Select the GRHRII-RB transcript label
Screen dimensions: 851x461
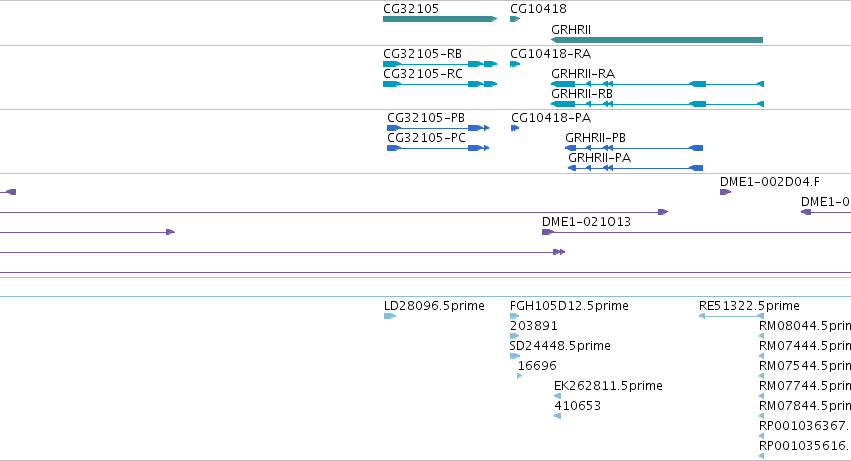pos(582,94)
